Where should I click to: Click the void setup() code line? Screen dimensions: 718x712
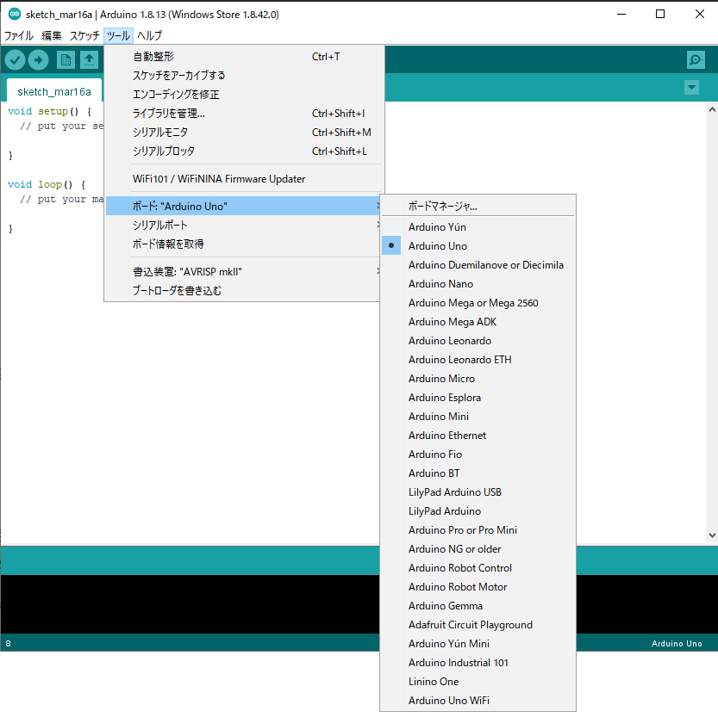pos(49,111)
